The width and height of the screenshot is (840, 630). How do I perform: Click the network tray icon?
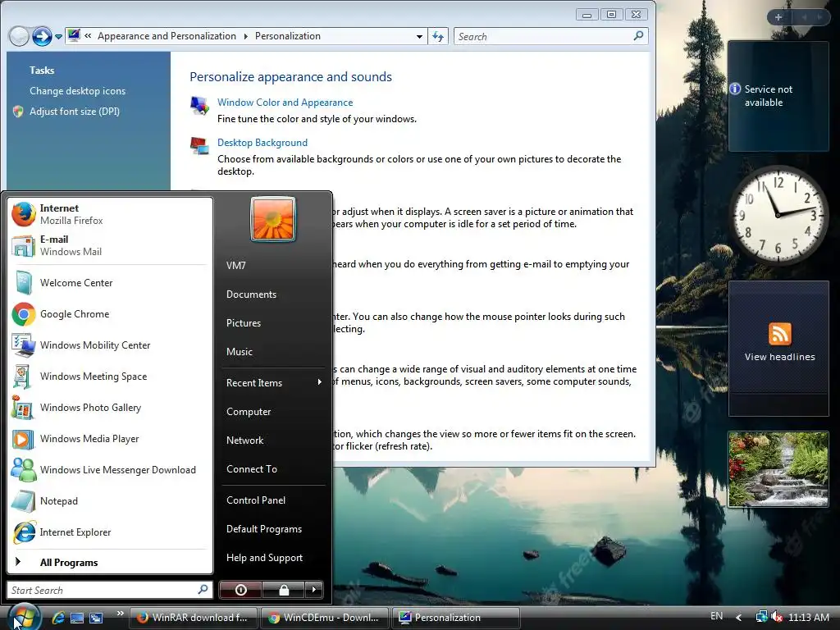[x=761, y=617]
